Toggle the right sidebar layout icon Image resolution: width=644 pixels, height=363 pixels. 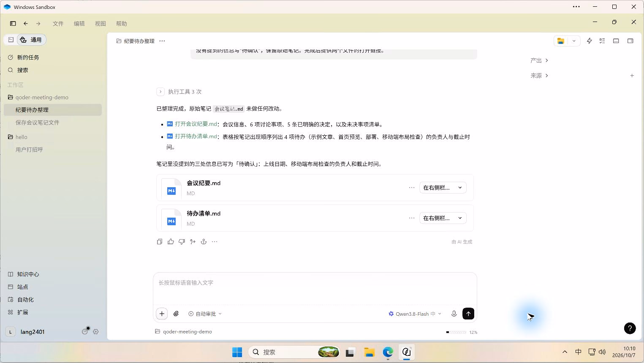[x=630, y=41]
